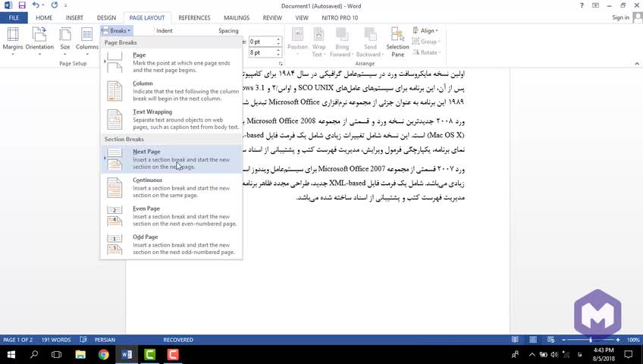Click the Redo/Repeat icon

coord(55,5)
